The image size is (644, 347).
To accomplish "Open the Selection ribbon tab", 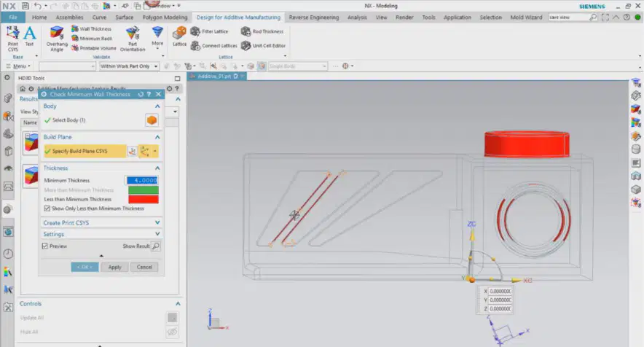I will tap(490, 17).
